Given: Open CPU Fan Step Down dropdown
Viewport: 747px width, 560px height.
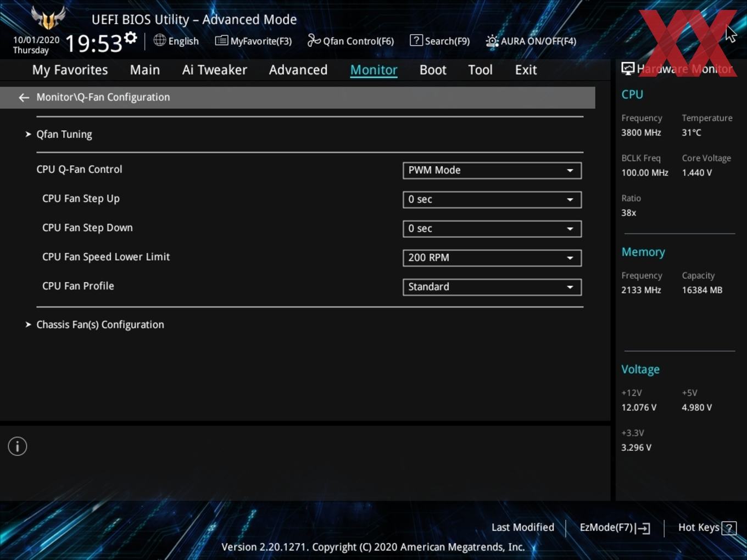Looking at the screenshot, I should 492,228.
